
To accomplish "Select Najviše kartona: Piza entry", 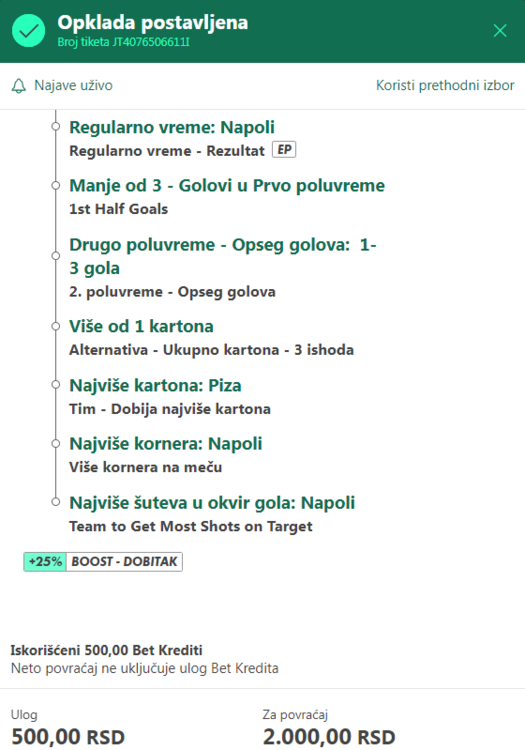I will (155, 386).
